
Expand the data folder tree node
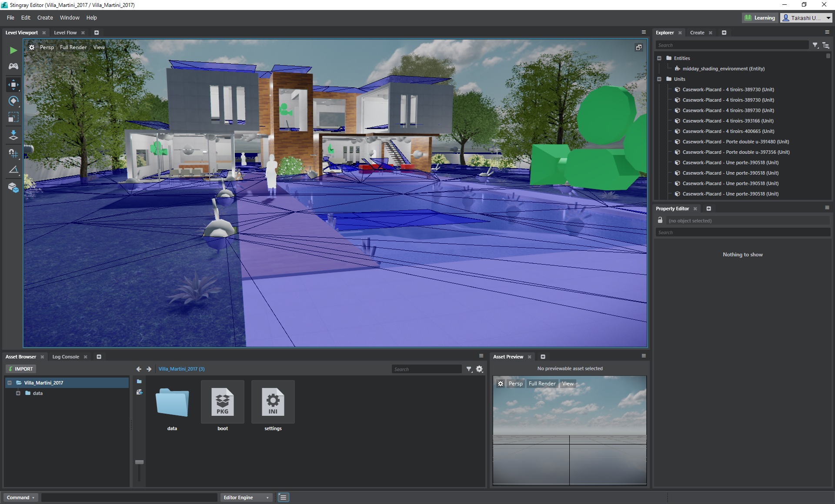(18, 393)
